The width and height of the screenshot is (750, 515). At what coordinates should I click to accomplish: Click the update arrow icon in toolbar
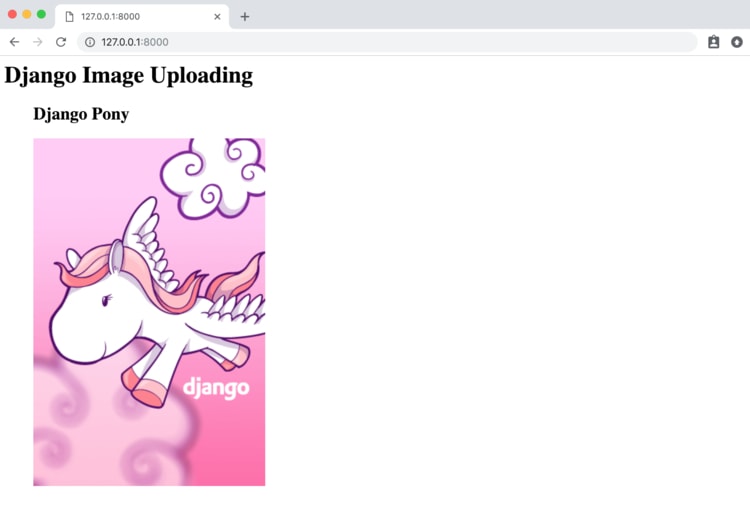tap(737, 42)
